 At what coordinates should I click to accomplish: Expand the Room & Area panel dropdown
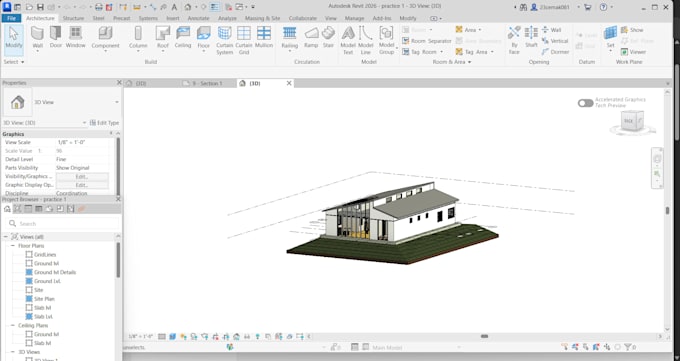(451, 62)
